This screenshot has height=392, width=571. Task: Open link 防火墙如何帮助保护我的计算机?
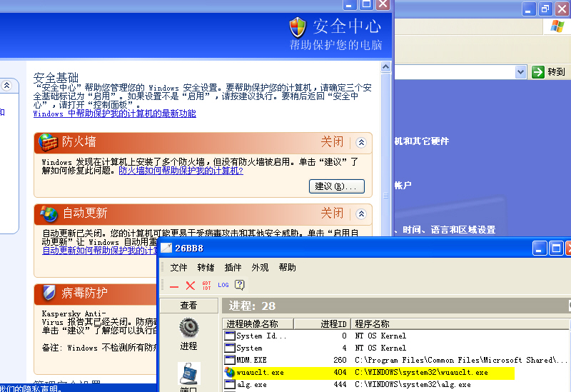coord(181,171)
